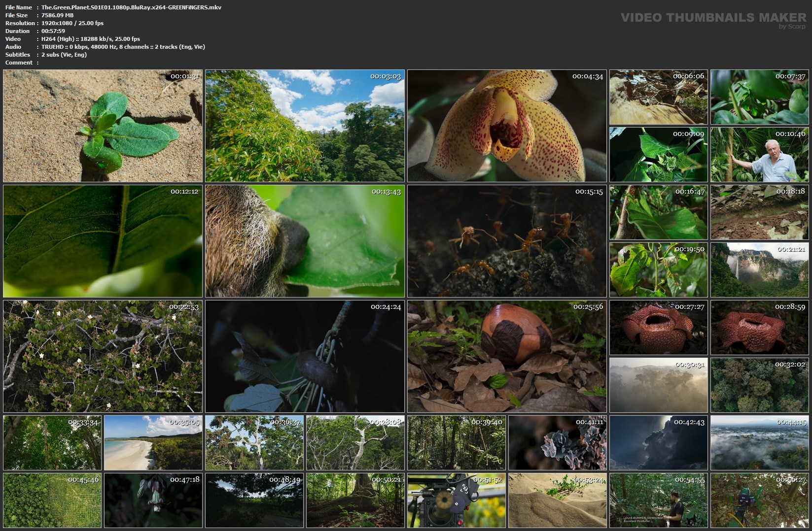Open the dark clearing thumbnail at 00:48:49

(254, 500)
